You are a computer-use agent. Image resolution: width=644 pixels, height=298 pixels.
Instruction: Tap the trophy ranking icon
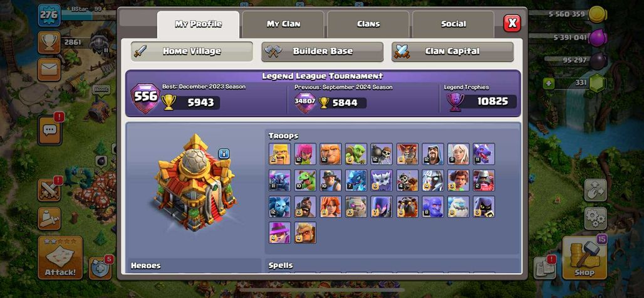pyautogui.click(x=49, y=42)
